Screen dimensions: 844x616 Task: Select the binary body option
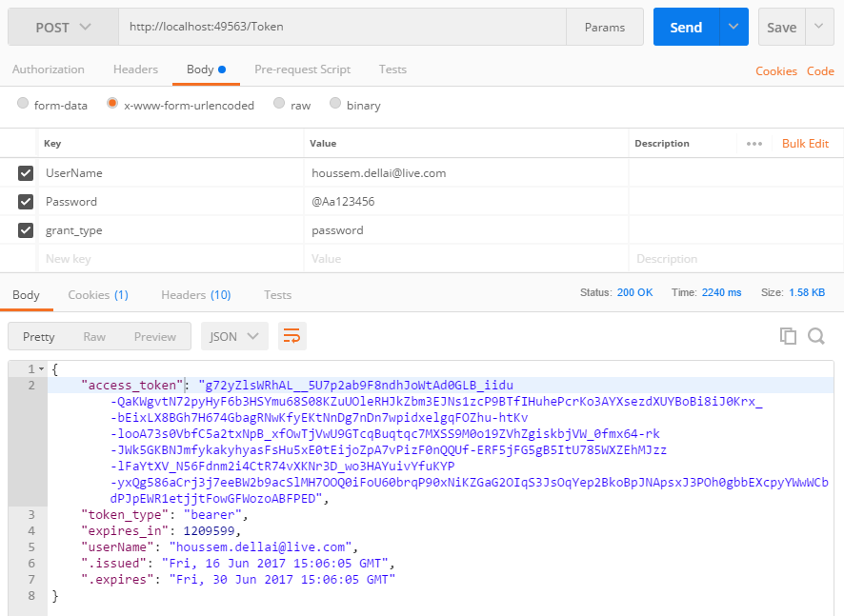(x=335, y=104)
